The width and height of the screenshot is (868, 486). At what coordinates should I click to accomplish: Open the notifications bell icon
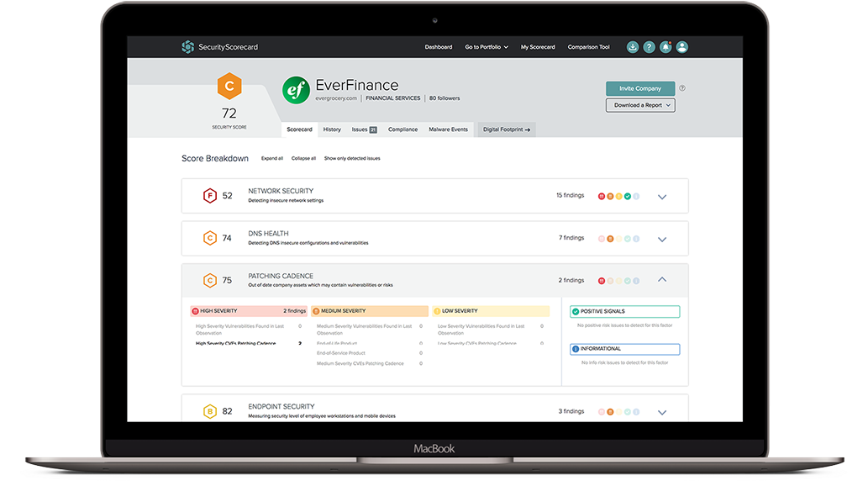point(665,47)
